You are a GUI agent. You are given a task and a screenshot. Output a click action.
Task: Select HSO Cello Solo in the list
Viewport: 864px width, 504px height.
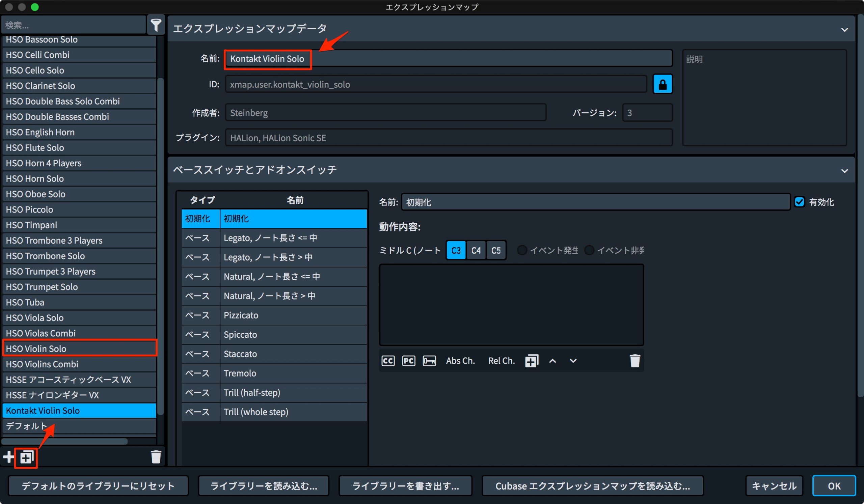pyautogui.click(x=79, y=70)
